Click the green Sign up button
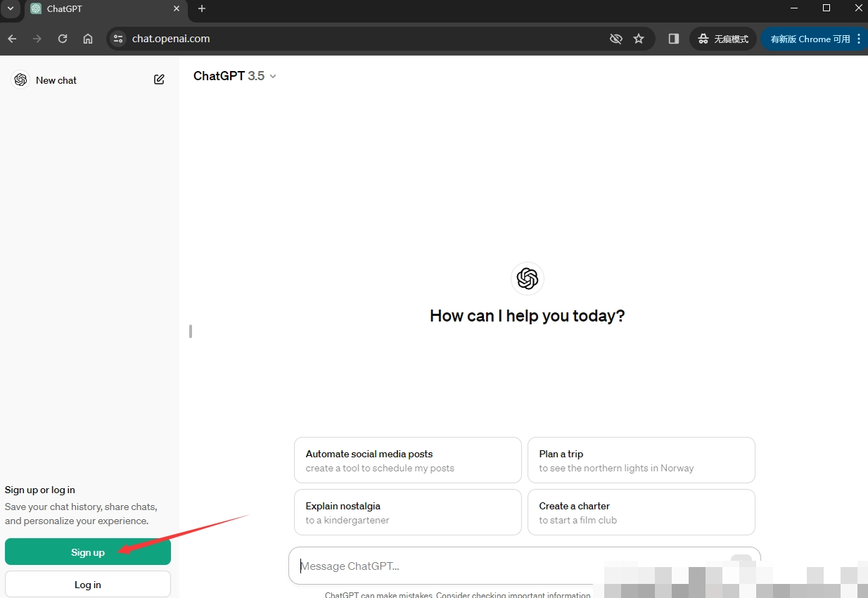Screen dimensions: 868x598 [88, 552]
